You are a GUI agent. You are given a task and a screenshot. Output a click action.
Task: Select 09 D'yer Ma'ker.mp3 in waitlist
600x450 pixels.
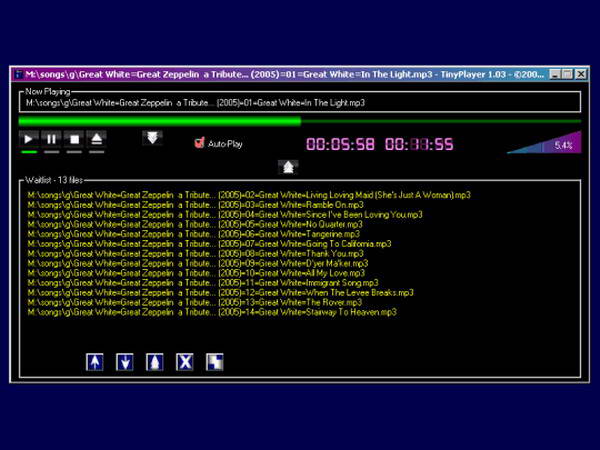197,263
